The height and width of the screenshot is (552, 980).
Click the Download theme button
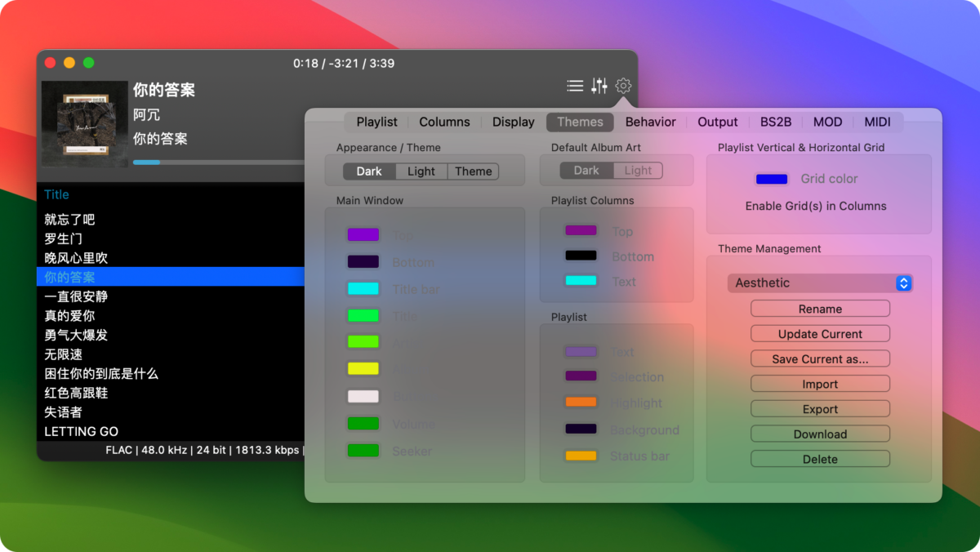click(x=820, y=434)
